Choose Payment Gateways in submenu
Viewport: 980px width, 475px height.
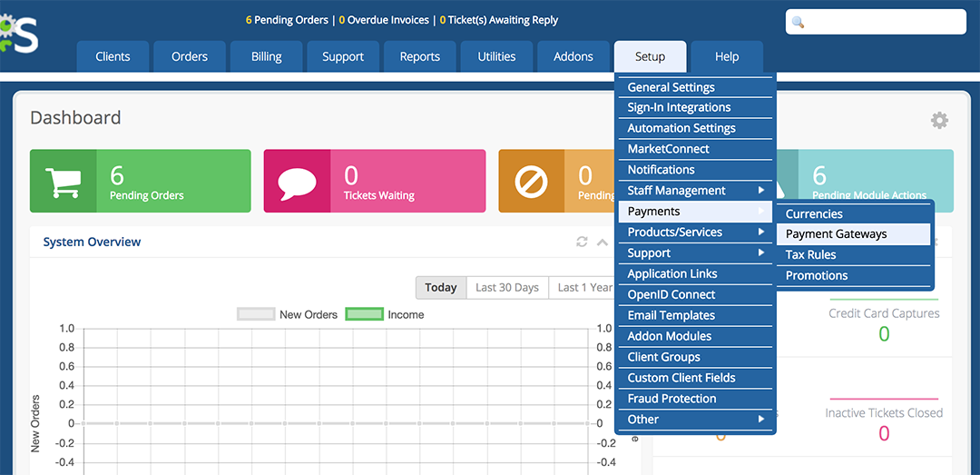coord(854,234)
